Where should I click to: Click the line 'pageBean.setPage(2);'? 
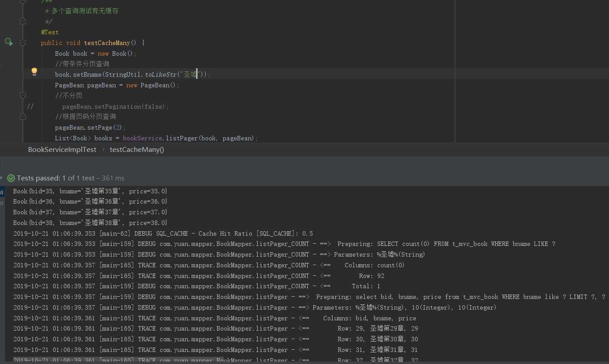[x=91, y=127]
